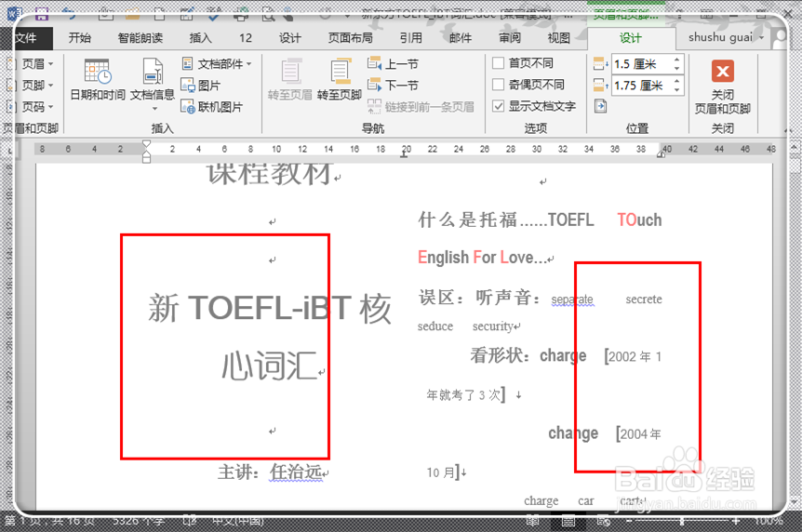Insert Date and Time (日期和时间) icon

97,71
